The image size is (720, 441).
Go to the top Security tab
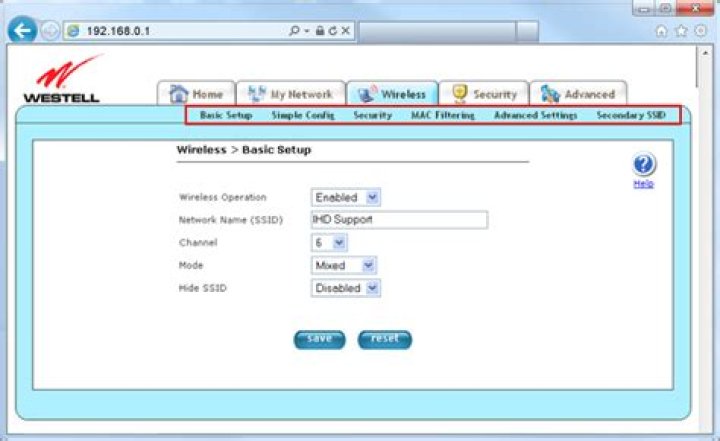click(483, 94)
